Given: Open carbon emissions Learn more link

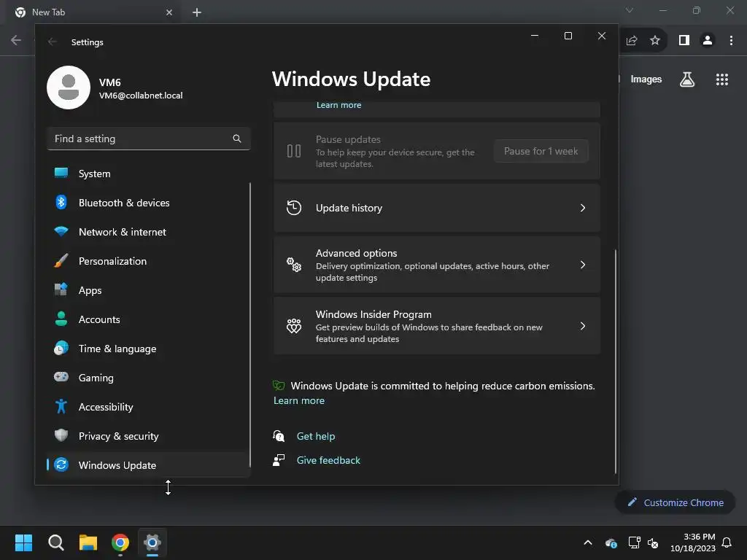Looking at the screenshot, I should (x=299, y=400).
